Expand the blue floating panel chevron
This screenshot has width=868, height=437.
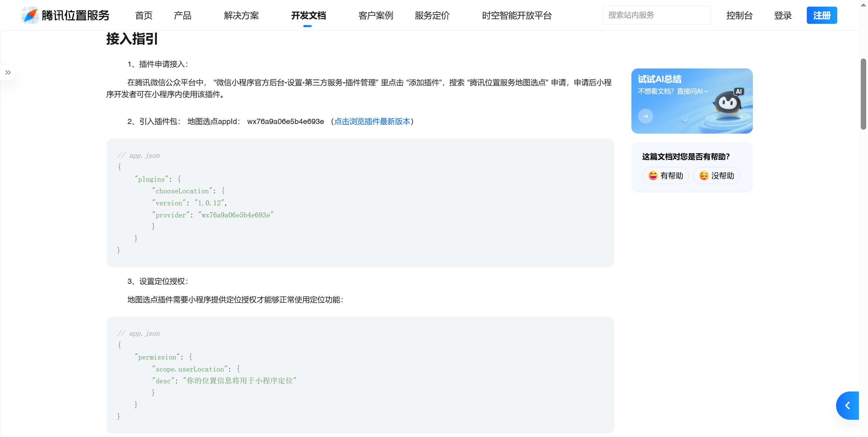tap(848, 405)
